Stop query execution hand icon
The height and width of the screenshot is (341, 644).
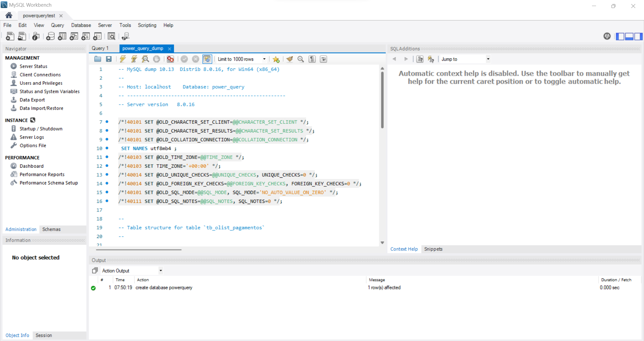[x=157, y=59]
